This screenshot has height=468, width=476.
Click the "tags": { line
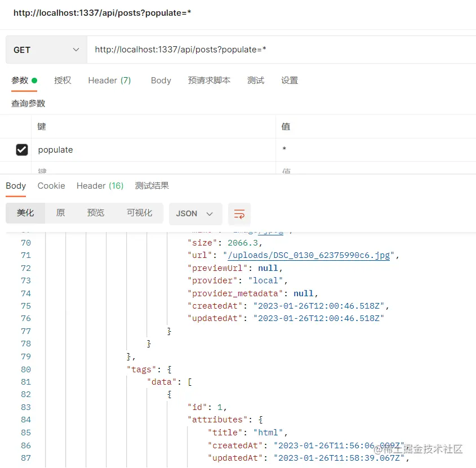149,369
